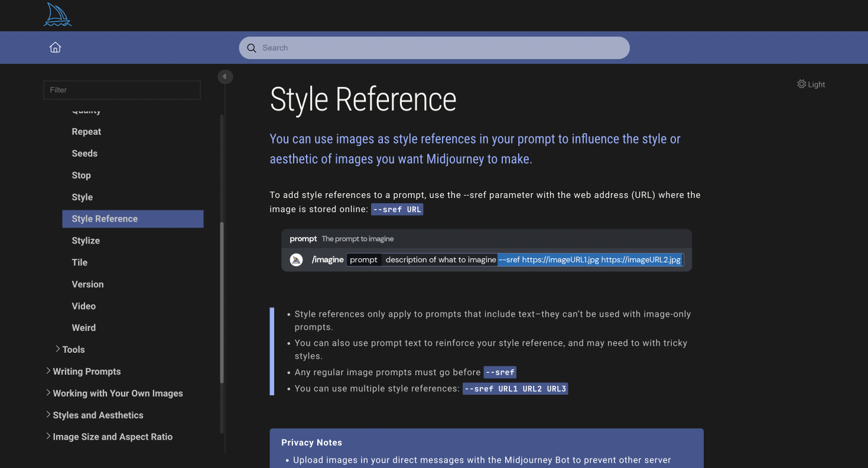
Task: Expand the Writing Prompts chevron
Action: click(48, 371)
